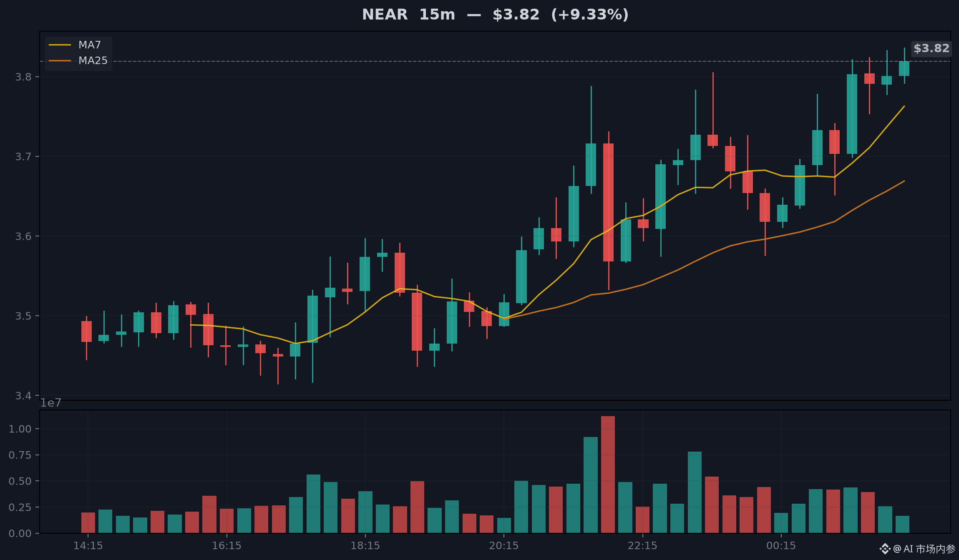The height and width of the screenshot is (560, 959).
Task: Click the 00:15 time axis label
Action: (781, 545)
